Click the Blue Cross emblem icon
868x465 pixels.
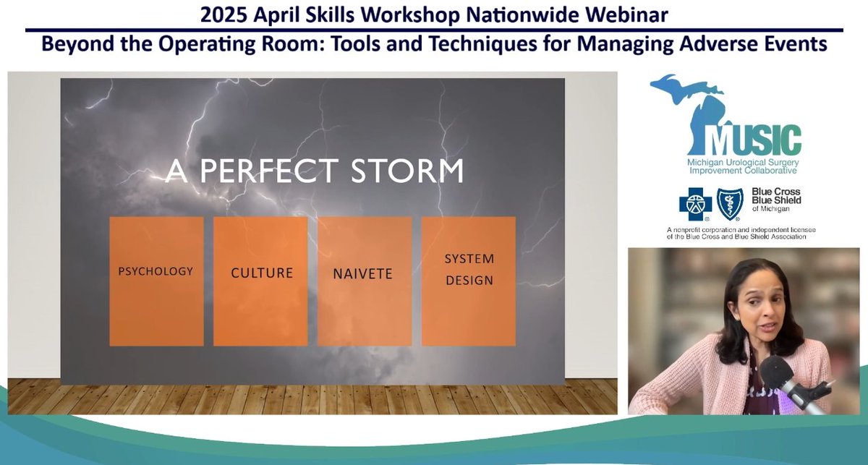click(x=696, y=205)
